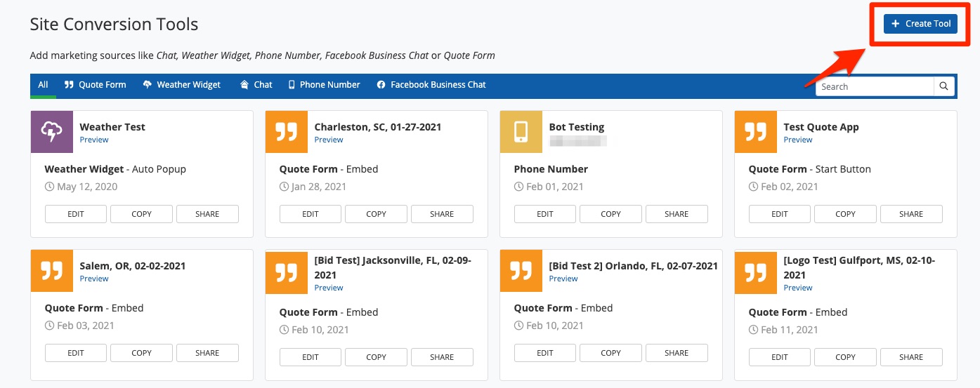Select the Weather Widget filter tab
The image size is (980, 388).
coord(182,85)
